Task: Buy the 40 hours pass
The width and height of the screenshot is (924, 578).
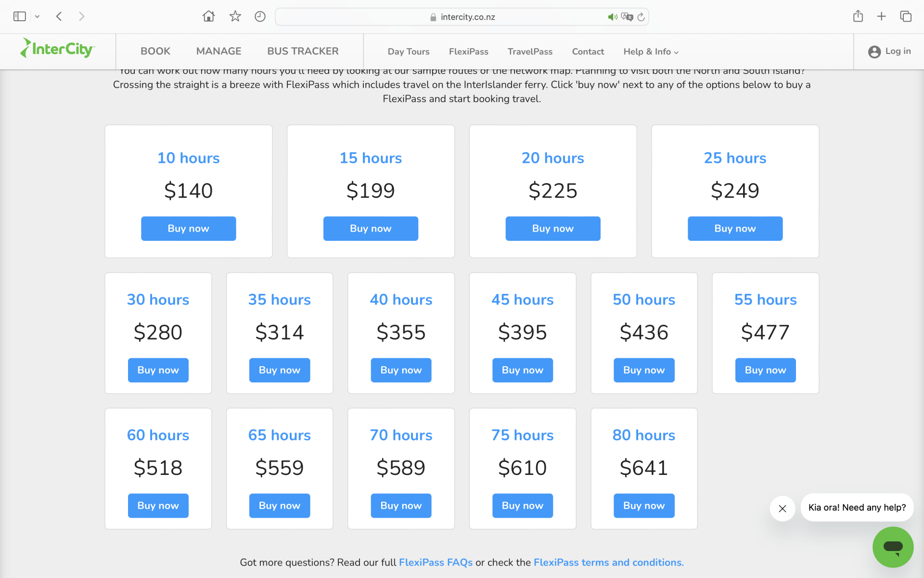Action: point(401,370)
